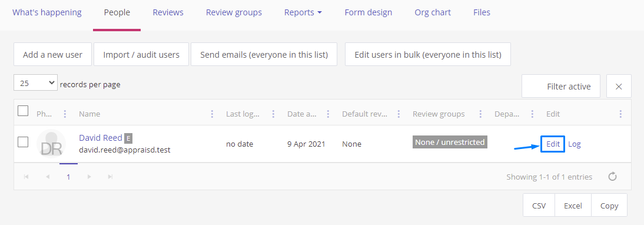Open the Review groups column options menu
This screenshot has height=225, width=644.
(x=480, y=114)
